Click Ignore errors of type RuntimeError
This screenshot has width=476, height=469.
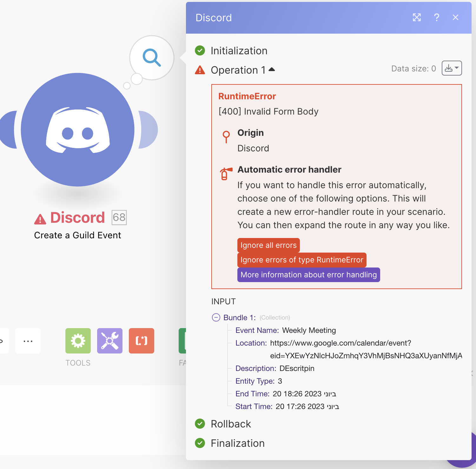302,260
